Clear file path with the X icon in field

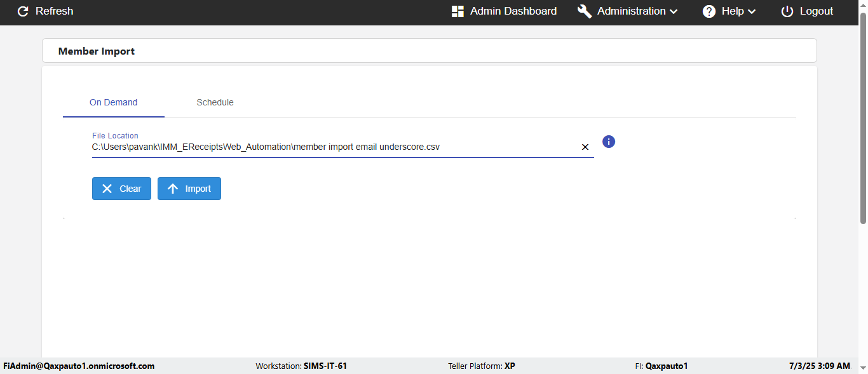(585, 147)
